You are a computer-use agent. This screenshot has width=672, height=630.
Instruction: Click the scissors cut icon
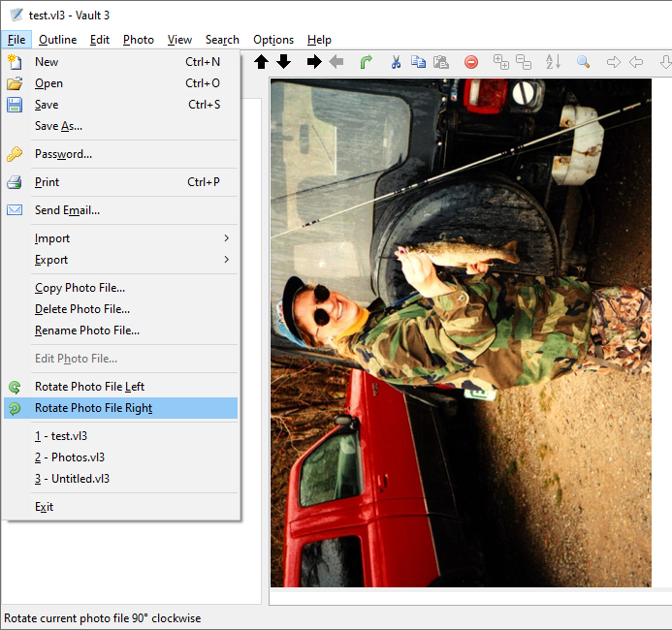396,62
